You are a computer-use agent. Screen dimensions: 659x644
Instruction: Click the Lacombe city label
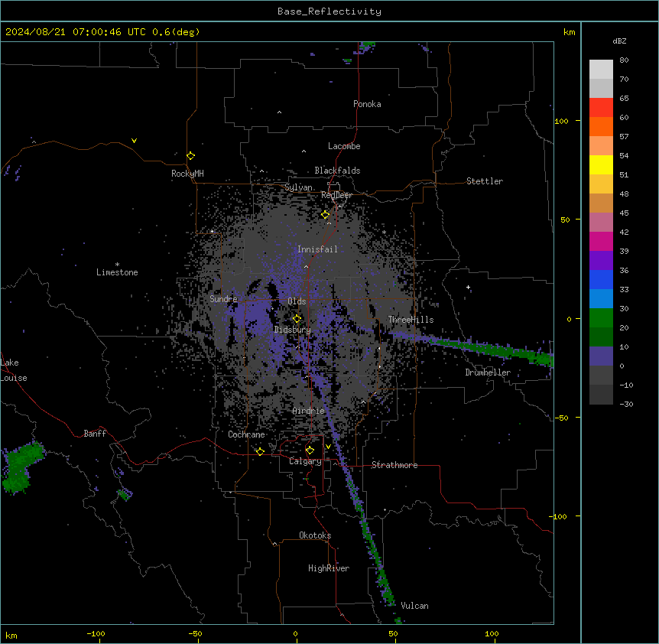click(x=344, y=146)
